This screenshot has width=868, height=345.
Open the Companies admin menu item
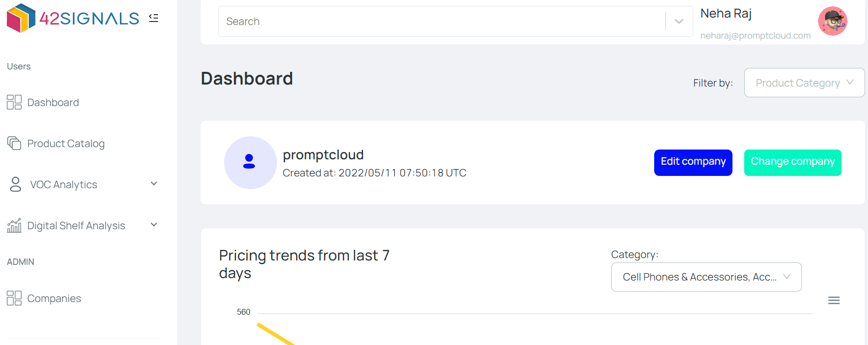click(x=54, y=299)
